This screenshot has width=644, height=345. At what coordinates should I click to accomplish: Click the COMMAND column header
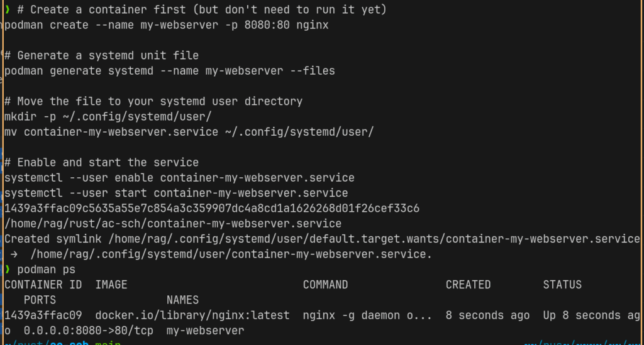[x=325, y=285]
